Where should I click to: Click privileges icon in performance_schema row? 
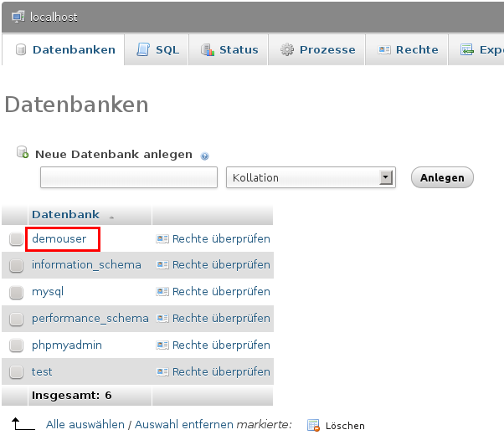click(x=162, y=318)
